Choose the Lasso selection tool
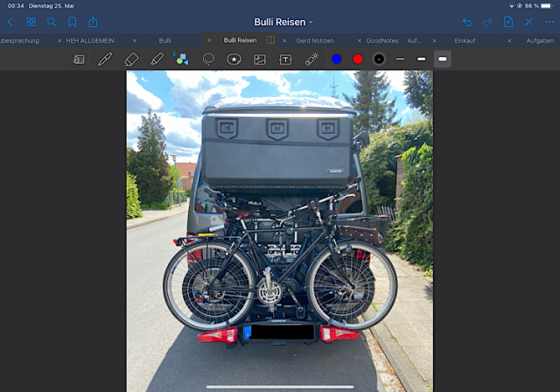 [x=208, y=59]
